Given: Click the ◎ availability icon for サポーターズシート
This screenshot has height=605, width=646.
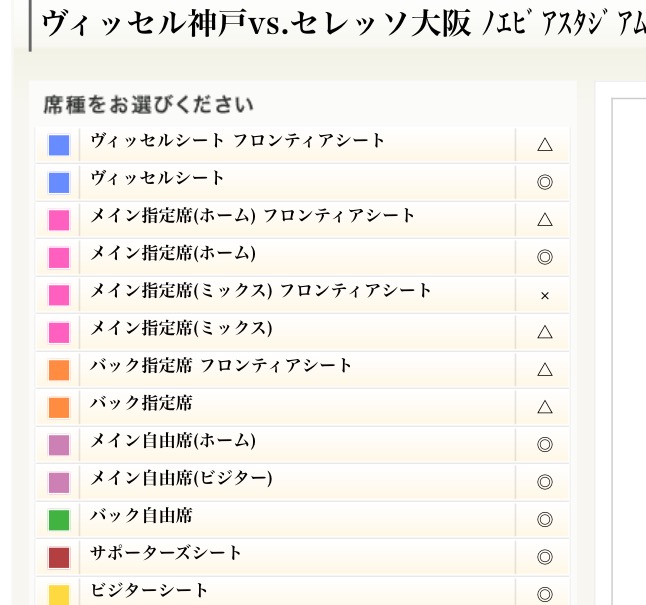Looking at the screenshot, I should pos(544,557).
